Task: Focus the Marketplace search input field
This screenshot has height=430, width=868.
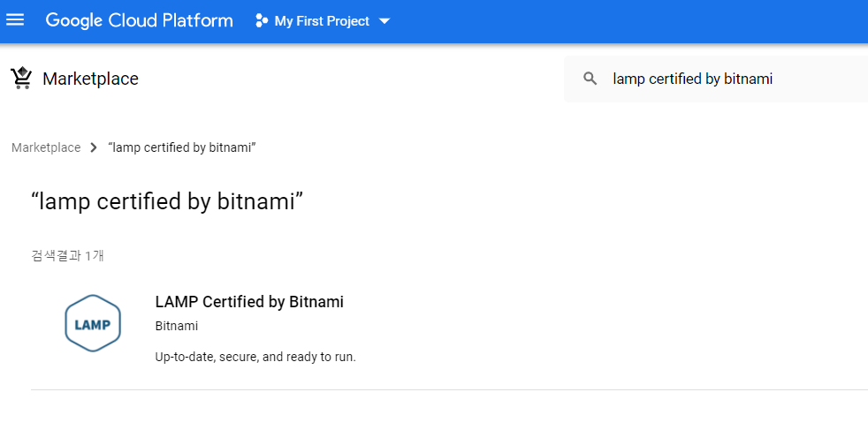Action: (x=716, y=79)
